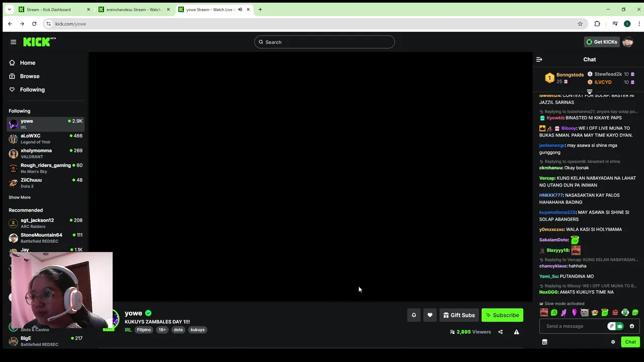Open the chat shop icon
The height and width of the screenshot is (362, 644).
(x=544, y=342)
